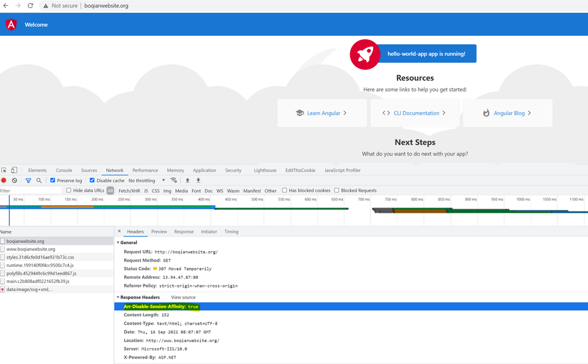Filter requests by Fetch/XHR
This screenshot has width=588, height=364.
point(129,191)
